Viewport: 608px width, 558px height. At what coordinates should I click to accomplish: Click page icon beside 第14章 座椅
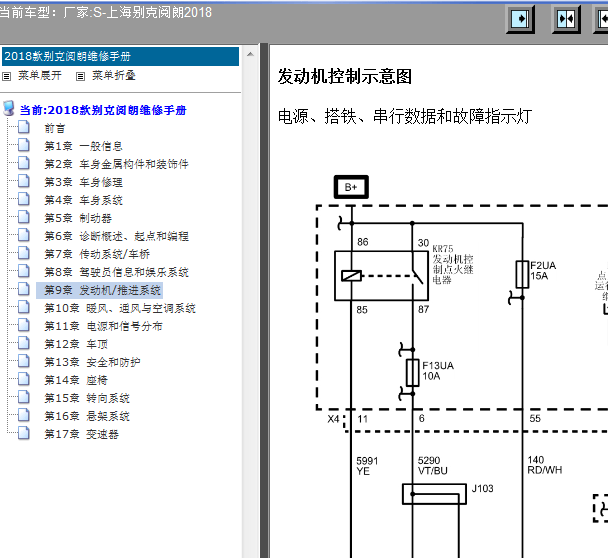[x=24, y=379]
